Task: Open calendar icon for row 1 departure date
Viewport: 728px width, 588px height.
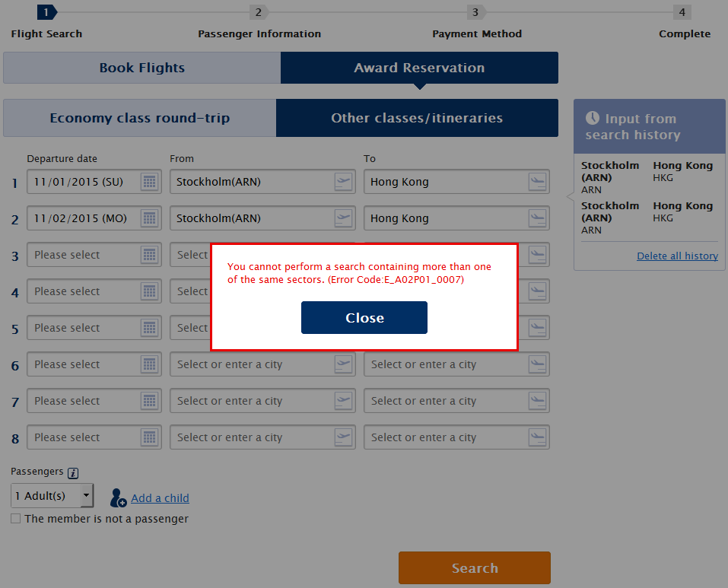Action: 150,182
